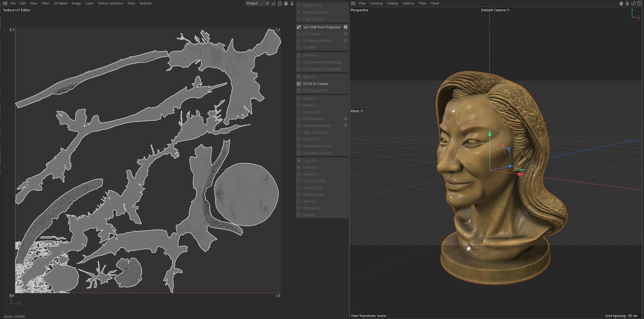
Task: Click the Default Camera link icon
Action: pyautogui.click(x=508, y=10)
